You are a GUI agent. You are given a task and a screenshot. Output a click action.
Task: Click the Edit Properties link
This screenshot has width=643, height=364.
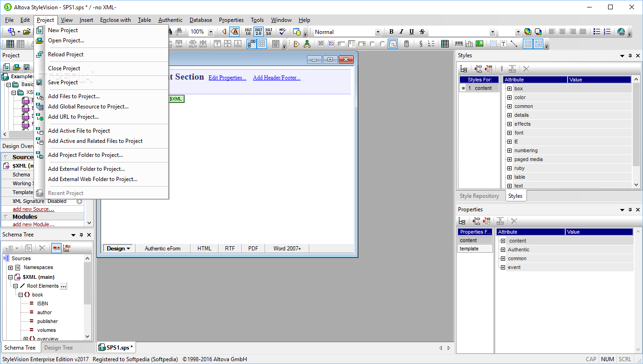tap(227, 78)
